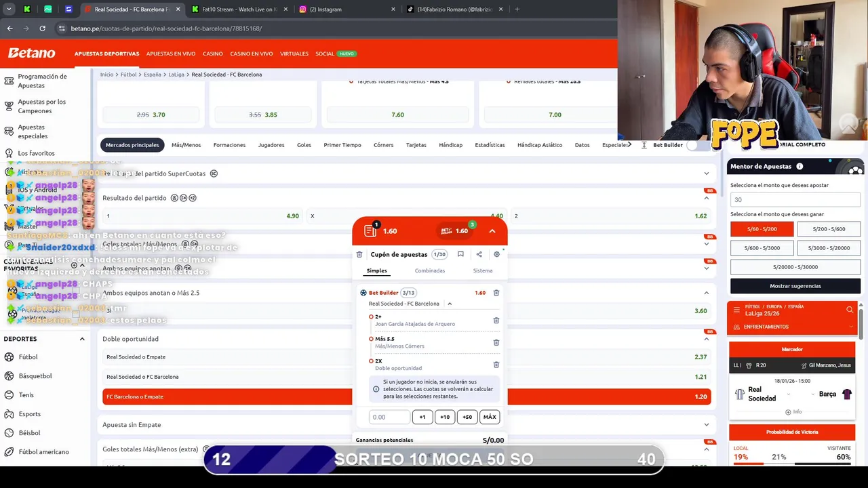Select FC Barcelona o Empate 1.20
The height and width of the screenshot is (488, 868).
[407, 396]
